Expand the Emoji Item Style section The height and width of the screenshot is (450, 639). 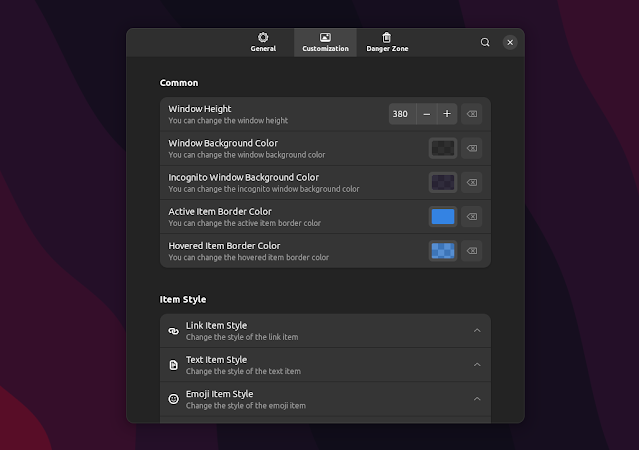coord(477,399)
